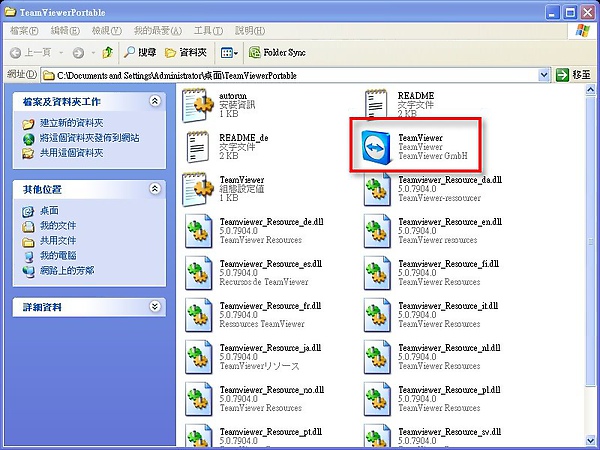Collapse the Other Places panel

coord(155,189)
